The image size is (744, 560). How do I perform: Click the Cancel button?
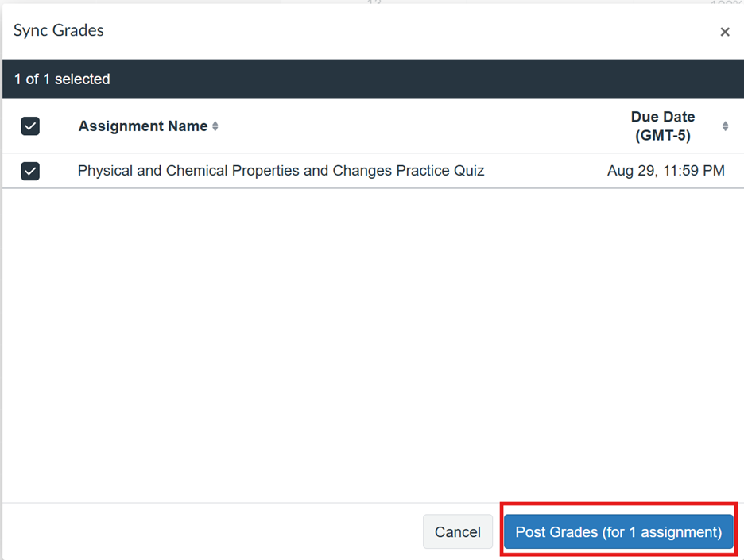click(458, 531)
